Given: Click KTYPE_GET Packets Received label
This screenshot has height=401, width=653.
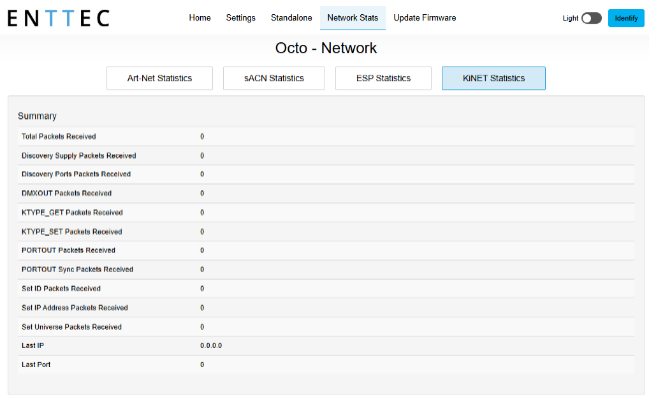Looking at the screenshot, I should point(72,212).
